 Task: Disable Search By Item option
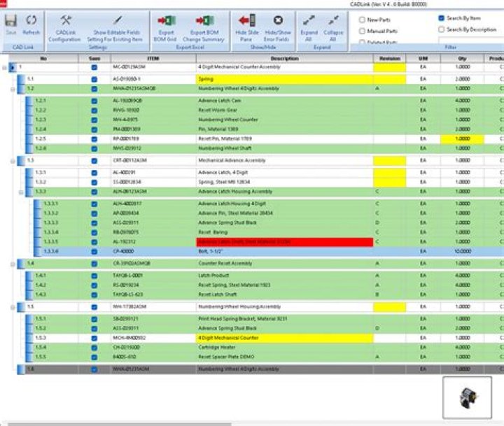point(441,18)
